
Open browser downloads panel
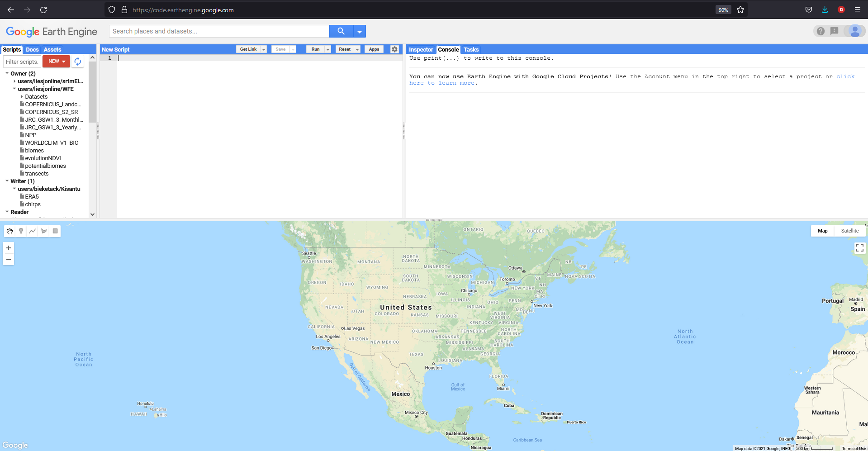pyautogui.click(x=825, y=9)
